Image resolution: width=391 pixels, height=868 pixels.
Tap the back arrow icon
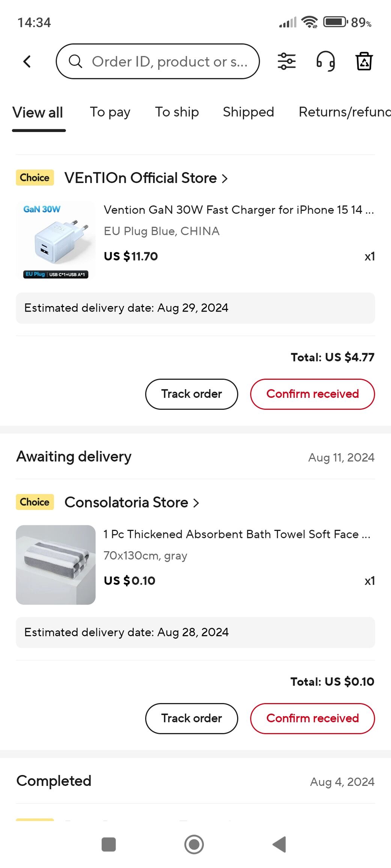point(27,61)
